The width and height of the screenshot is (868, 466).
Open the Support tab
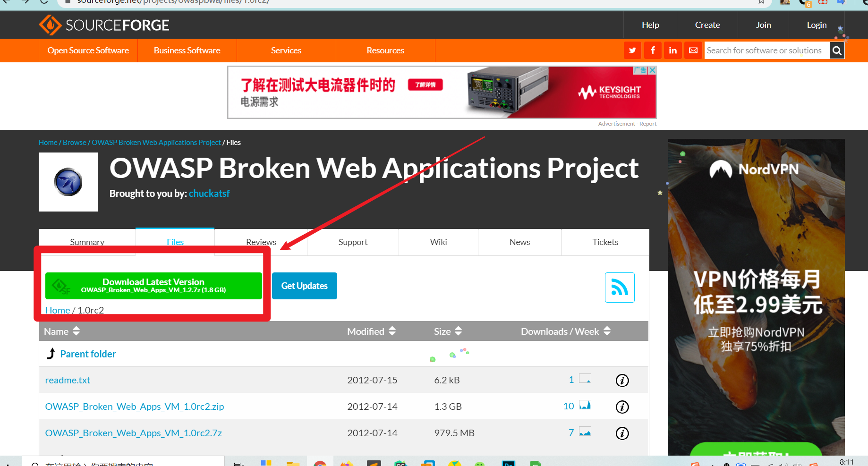tap(353, 242)
